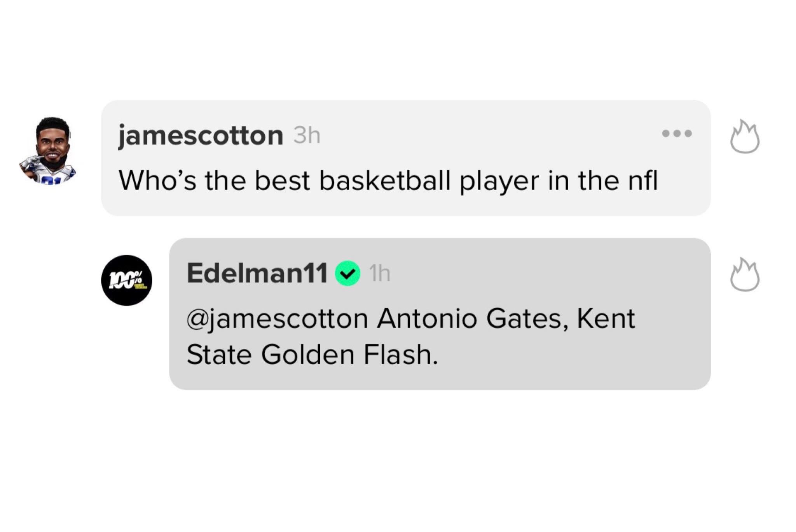
Task: Click the 3h timestamp on jamescotton's comment
Action: point(307,136)
